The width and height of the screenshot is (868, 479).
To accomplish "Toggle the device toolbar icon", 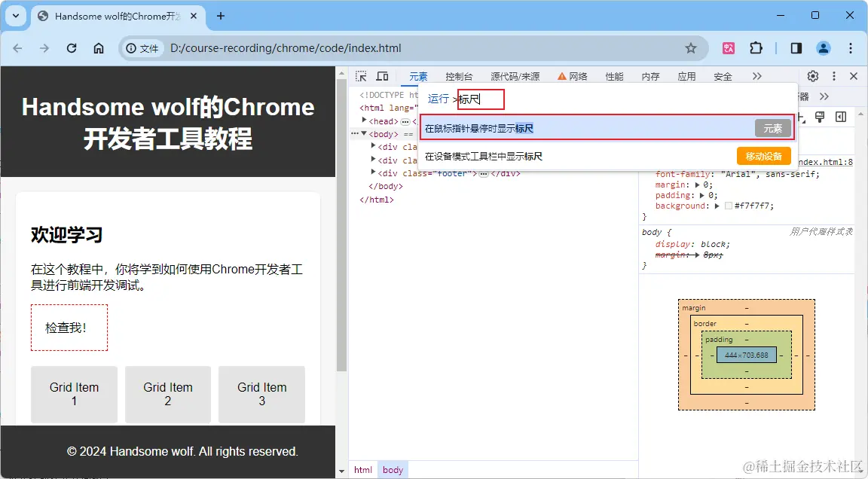I will pos(383,76).
